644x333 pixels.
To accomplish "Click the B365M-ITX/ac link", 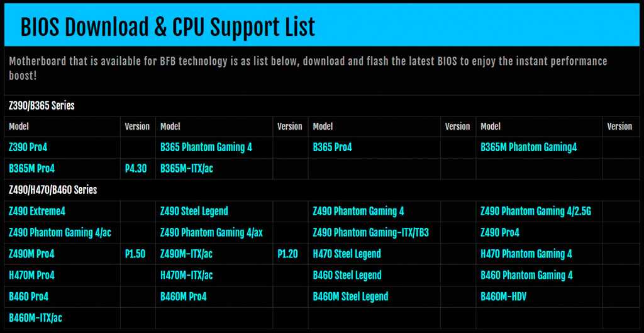I will tap(187, 169).
